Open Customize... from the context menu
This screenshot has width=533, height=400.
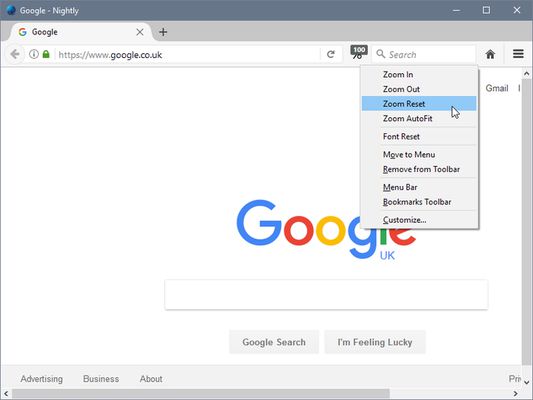click(419, 220)
